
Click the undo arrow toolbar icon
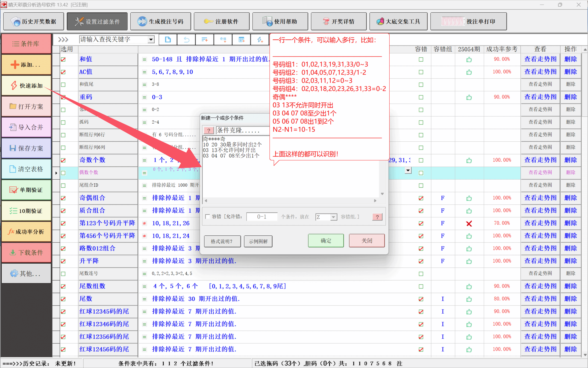(x=186, y=40)
